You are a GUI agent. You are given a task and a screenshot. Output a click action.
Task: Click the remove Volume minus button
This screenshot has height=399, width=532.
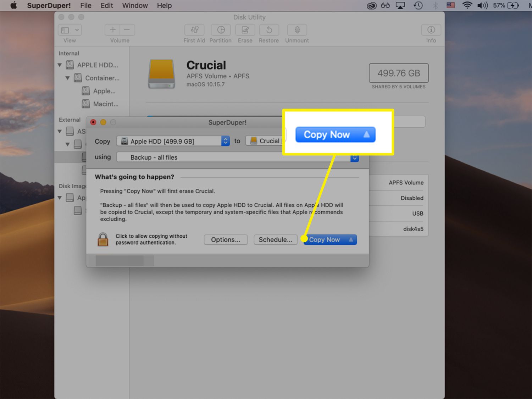pyautogui.click(x=127, y=30)
